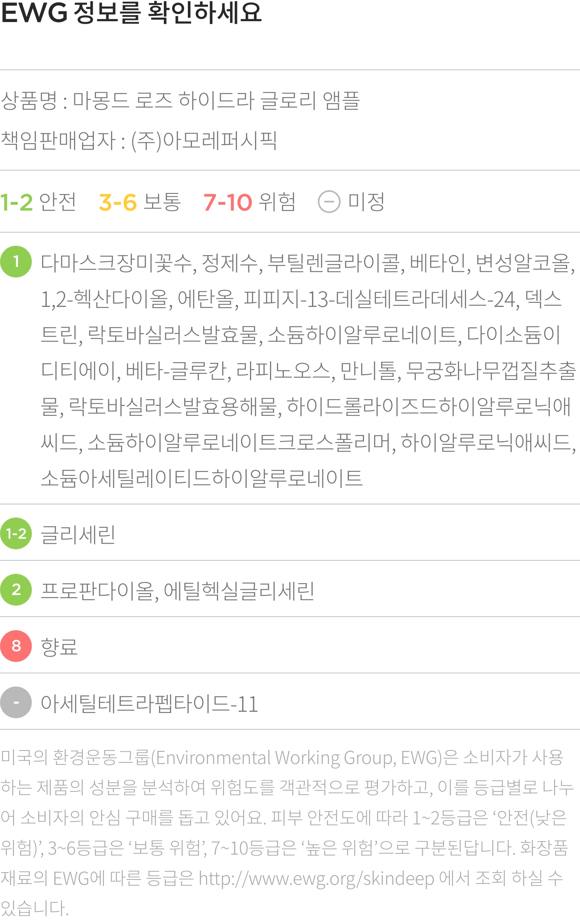The height and width of the screenshot is (924, 580).
Task: Click the product name 마몽드 로즈 하이드라 글로리 앰플
Action: point(216,100)
